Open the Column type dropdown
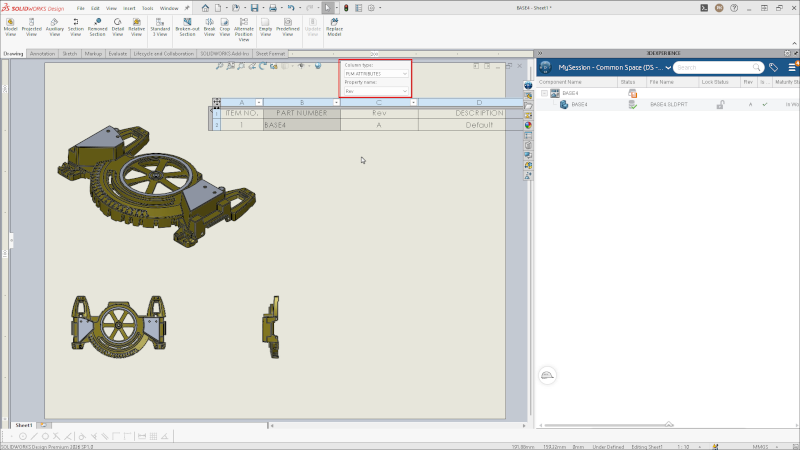The height and width of the screenshot is (450, 800). click(x=375, y=73)
